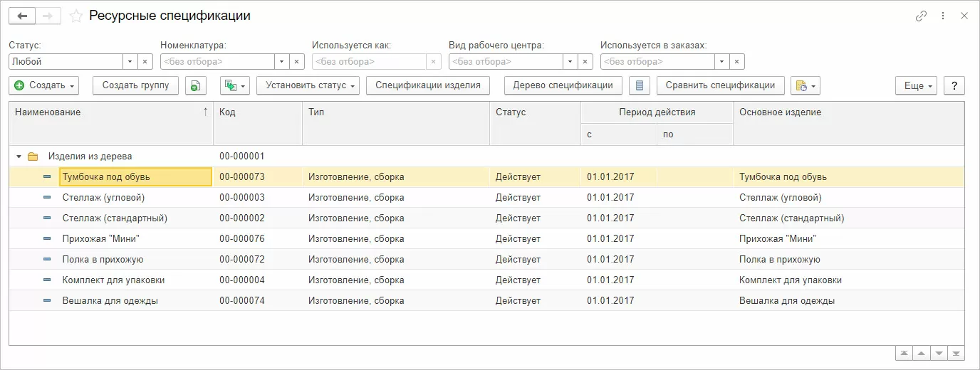The image size is (980, 370).
Task: Open the list icon button before Сравнить спецификации
Action: point(639,85)
